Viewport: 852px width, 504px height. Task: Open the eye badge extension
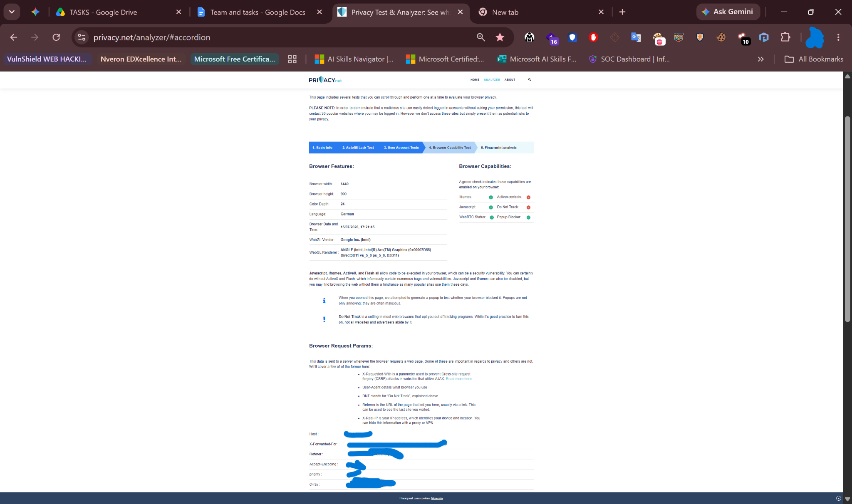[679, 37]
